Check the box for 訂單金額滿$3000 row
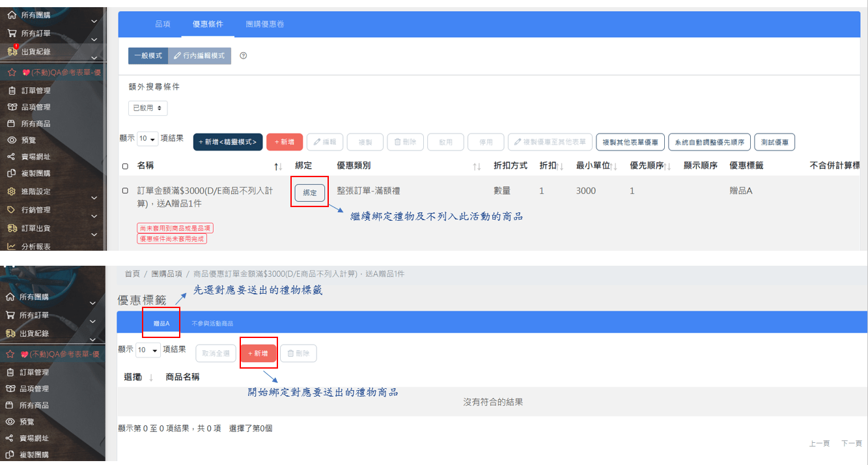The height and width of the screenshot is (465, 868). 125,191
